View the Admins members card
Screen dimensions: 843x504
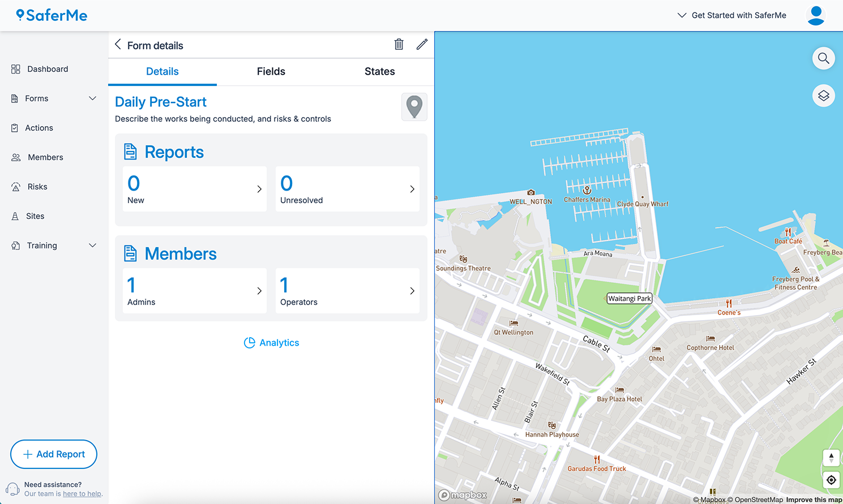(x=194, y=291)
